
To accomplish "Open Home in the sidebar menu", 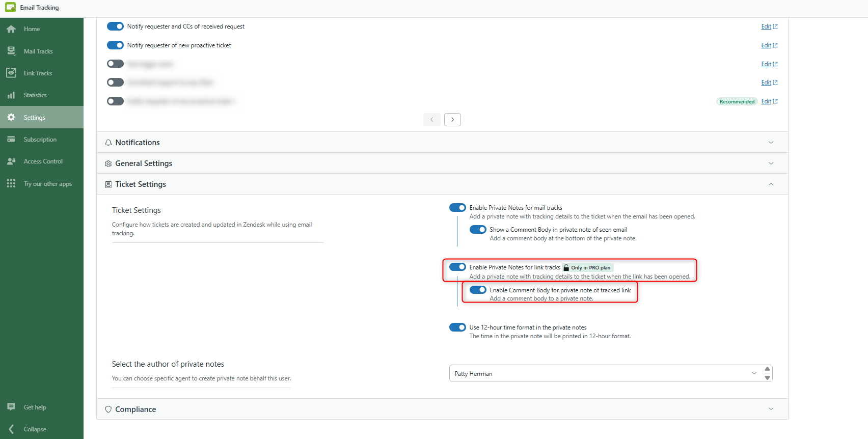I will (42, 29).
